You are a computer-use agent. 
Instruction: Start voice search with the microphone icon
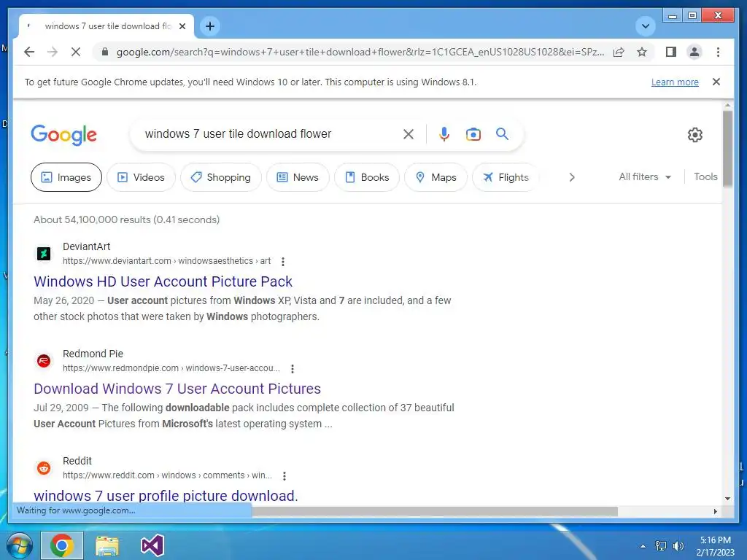[x=444, y=134]
